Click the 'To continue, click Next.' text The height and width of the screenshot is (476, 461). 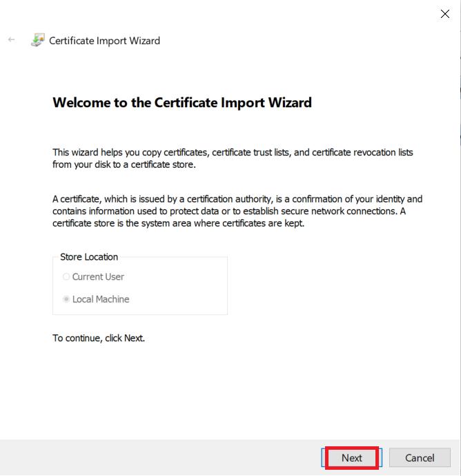pos(99,338)
